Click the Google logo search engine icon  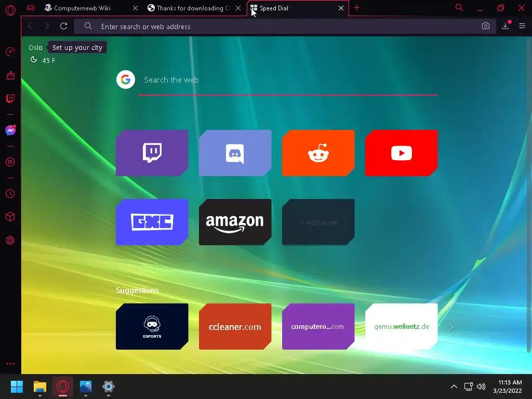pyautogui.click(x=126, y=79)
